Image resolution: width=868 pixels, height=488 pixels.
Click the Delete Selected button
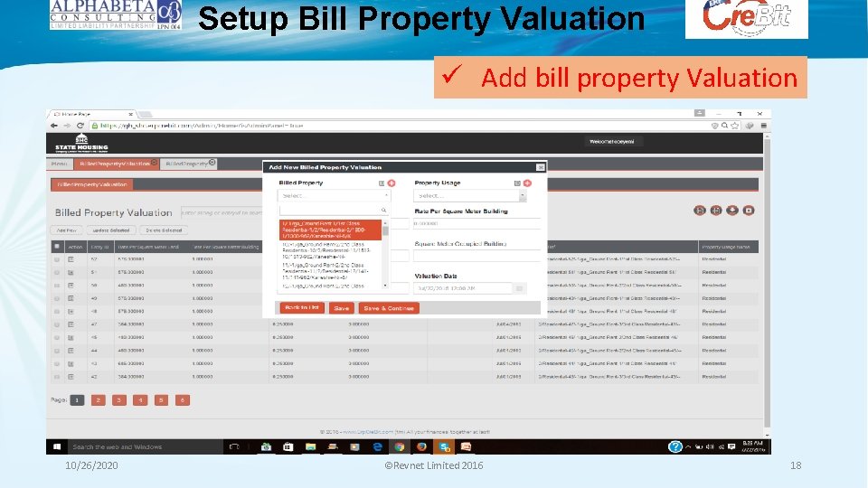click(x=164, y=230)
